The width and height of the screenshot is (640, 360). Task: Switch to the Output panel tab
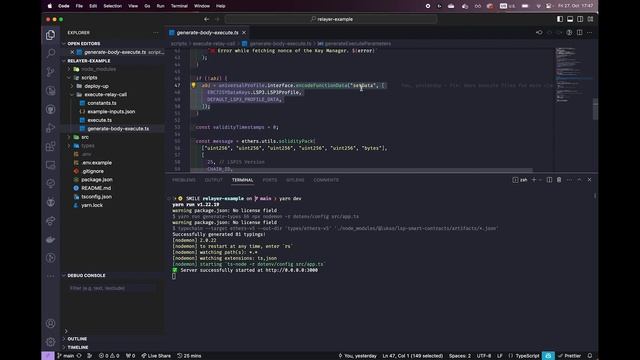coord(213,180)
